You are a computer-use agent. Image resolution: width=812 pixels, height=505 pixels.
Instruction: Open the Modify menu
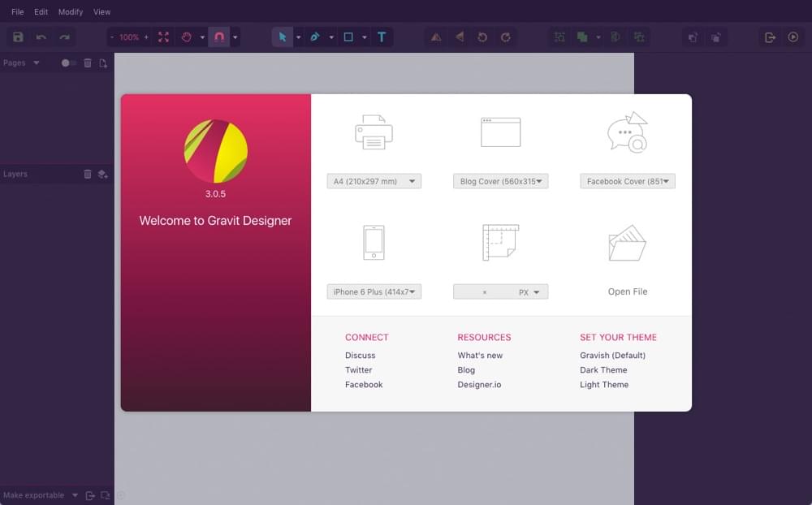[x=71, y=11]
